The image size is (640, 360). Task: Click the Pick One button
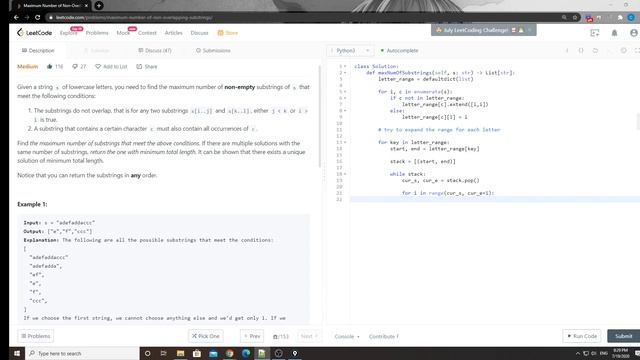[206, 336]
